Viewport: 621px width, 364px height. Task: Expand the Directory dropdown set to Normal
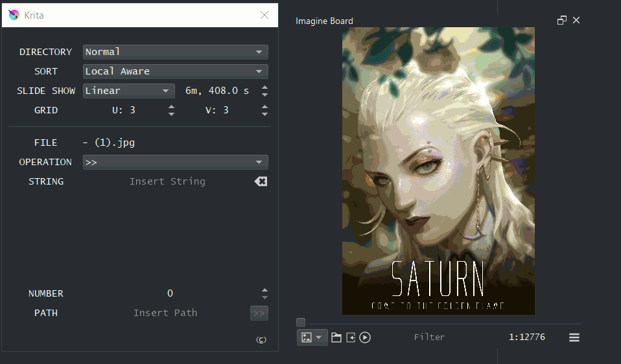click(x=175, y=52)
